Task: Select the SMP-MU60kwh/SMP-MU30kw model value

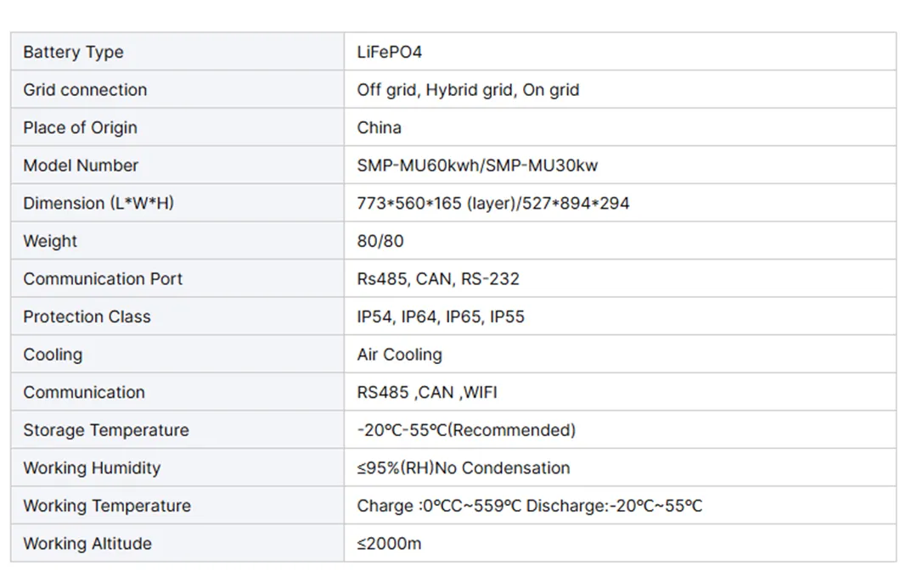Action: [x=477, y=165]
